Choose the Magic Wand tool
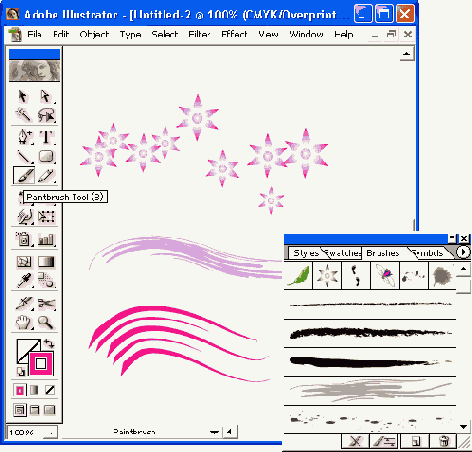Screen dimensions: 472x452 point(23,114)
